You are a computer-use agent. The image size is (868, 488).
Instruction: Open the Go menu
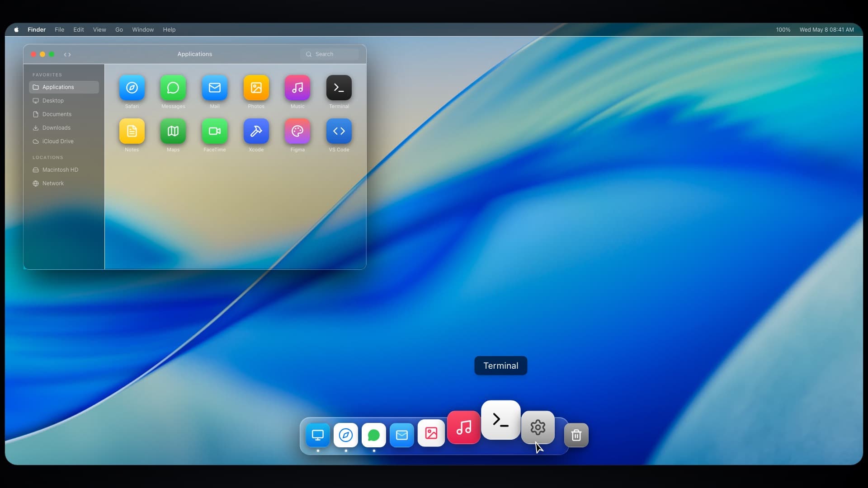tap(119, 30)
